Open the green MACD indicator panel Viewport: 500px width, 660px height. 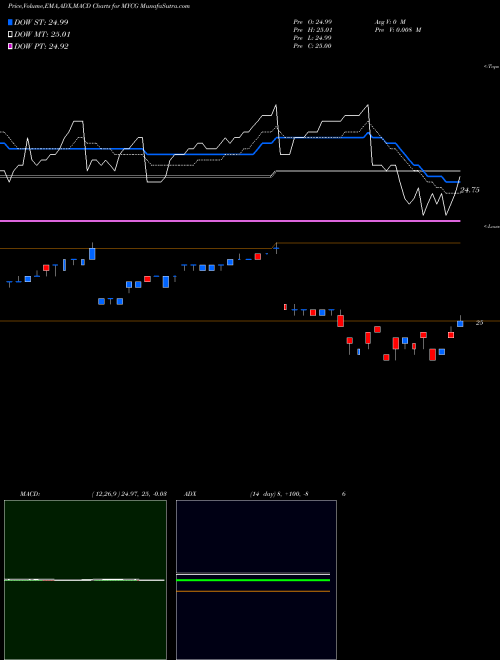coord(85,580)
